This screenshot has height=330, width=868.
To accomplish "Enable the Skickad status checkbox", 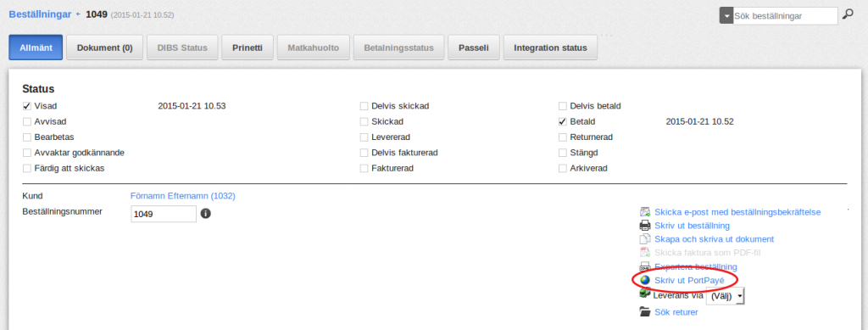I will point(364,121).
